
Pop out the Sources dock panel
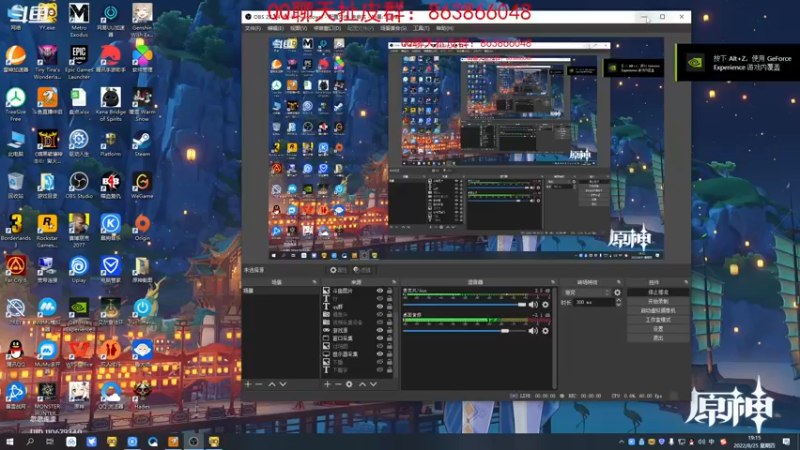coord(394,282)
